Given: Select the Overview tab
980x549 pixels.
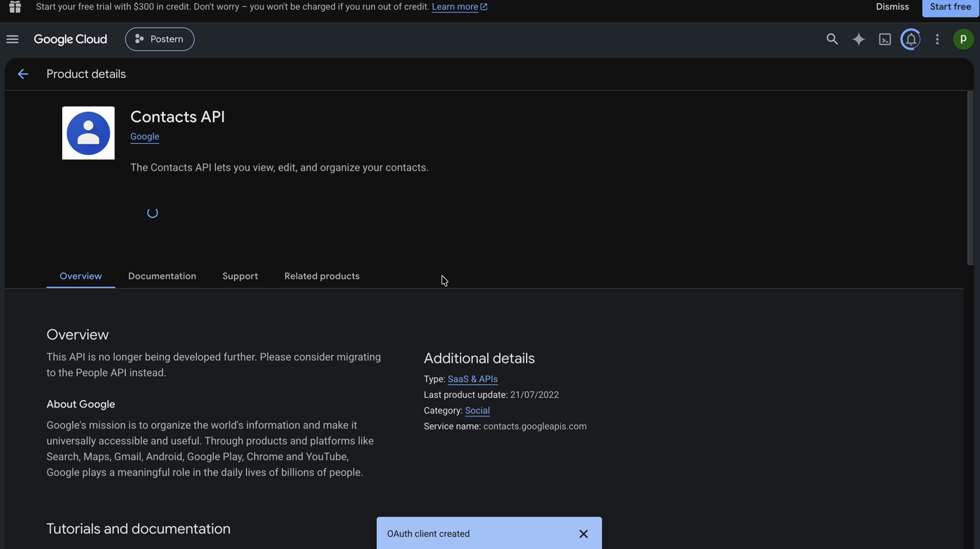Looking at the screenshot, I should 80,276.
